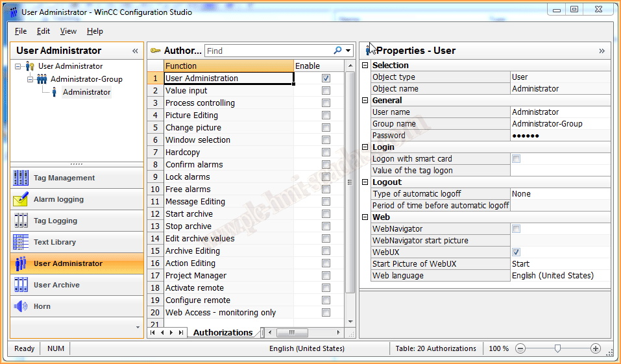Image resolution: width=621 pixels, height=364 pixels.
Task: Open Alarm logging editor icon
Action: coord(21,199)
